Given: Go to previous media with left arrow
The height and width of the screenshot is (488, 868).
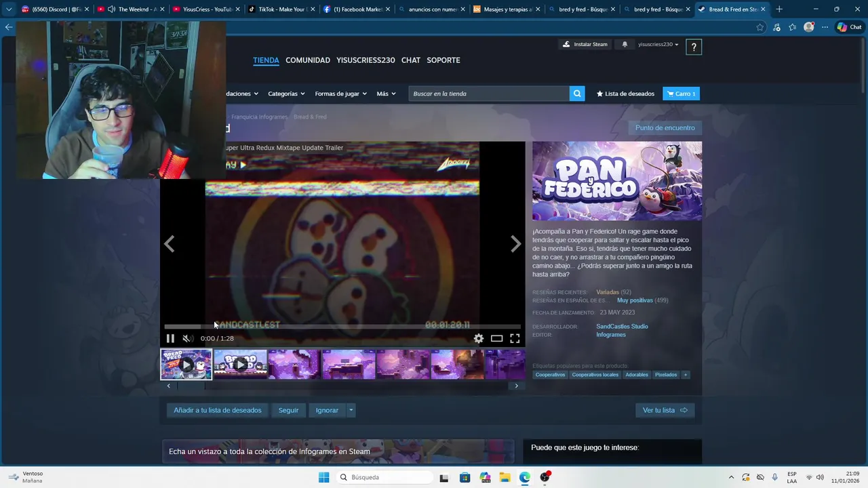Looking at the screenshot, I should pos(170,244).
